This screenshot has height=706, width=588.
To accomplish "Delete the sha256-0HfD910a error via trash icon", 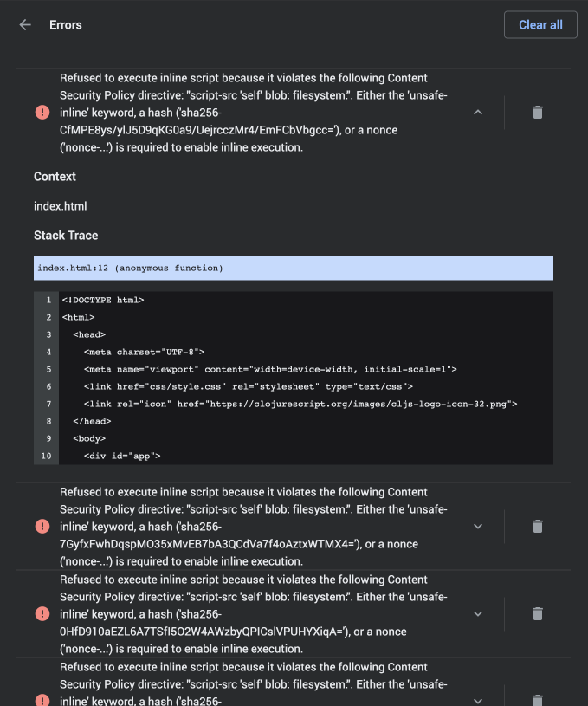I will (538, 614).
